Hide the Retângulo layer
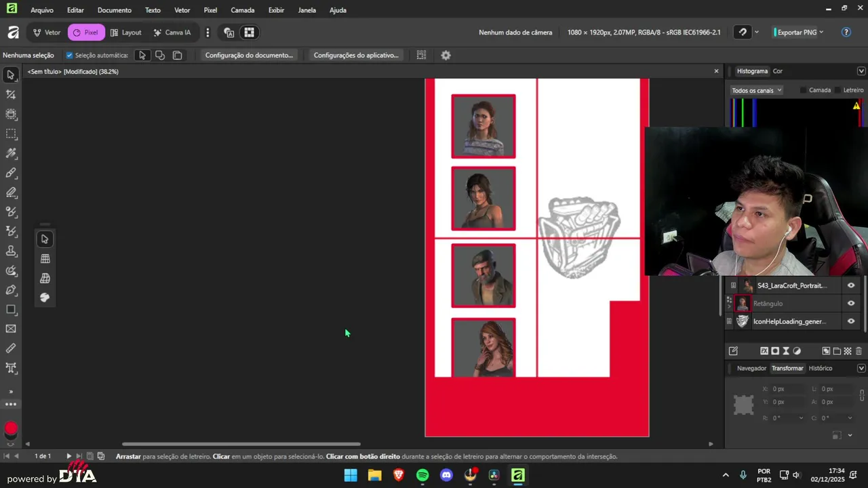The height and width of the screenshot is (488, 868). point(851,304)
